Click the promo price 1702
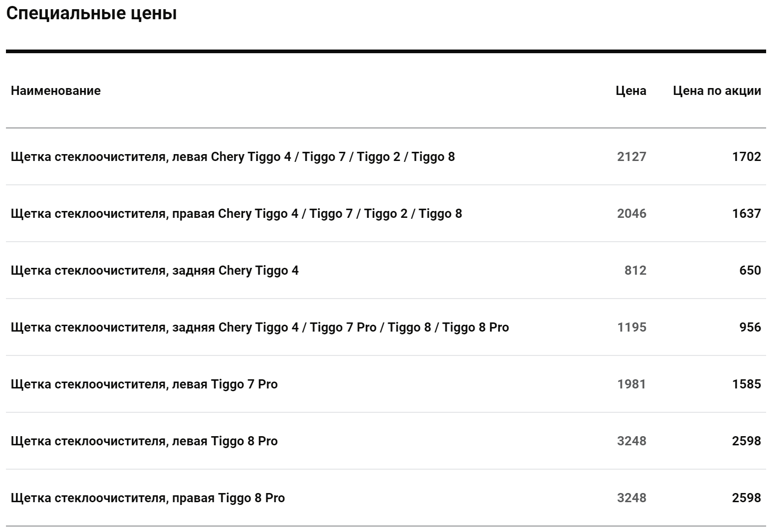The width and height of the screenshot is (773, 532). [x=746, y=157]
